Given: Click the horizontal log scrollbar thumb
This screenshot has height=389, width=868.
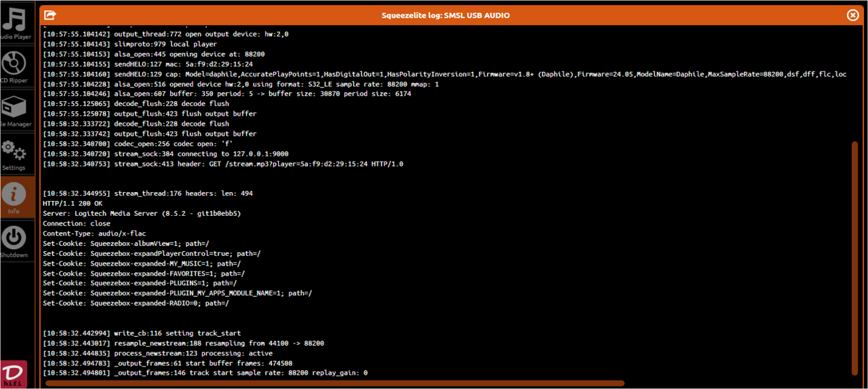Looking at the screenshot, I should 335,384.
